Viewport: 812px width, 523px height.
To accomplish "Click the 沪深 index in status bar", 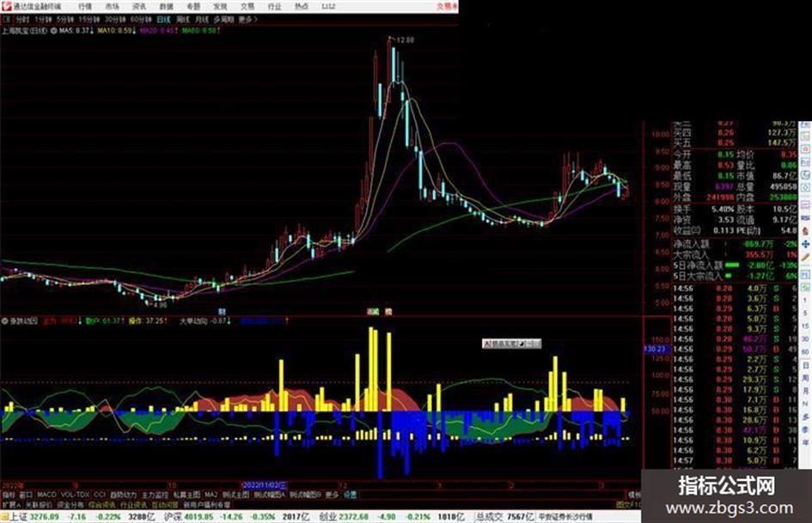I will (174, 517).
